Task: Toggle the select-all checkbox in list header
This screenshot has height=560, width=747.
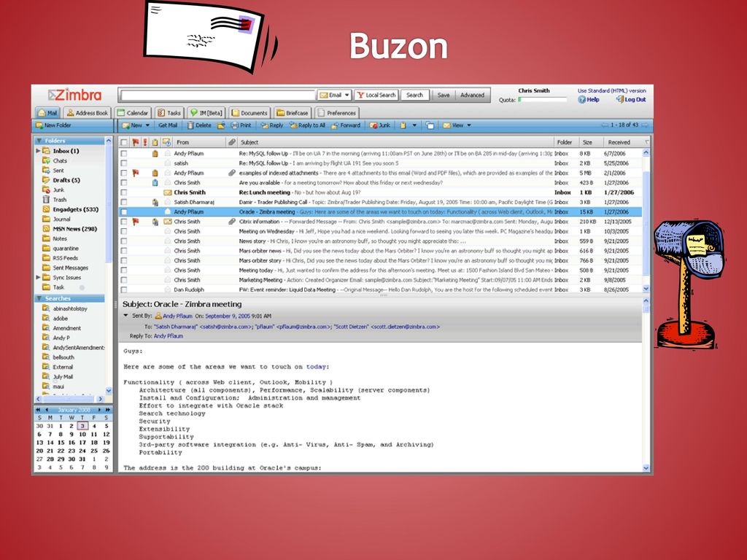Action: [x=124, y=142]
